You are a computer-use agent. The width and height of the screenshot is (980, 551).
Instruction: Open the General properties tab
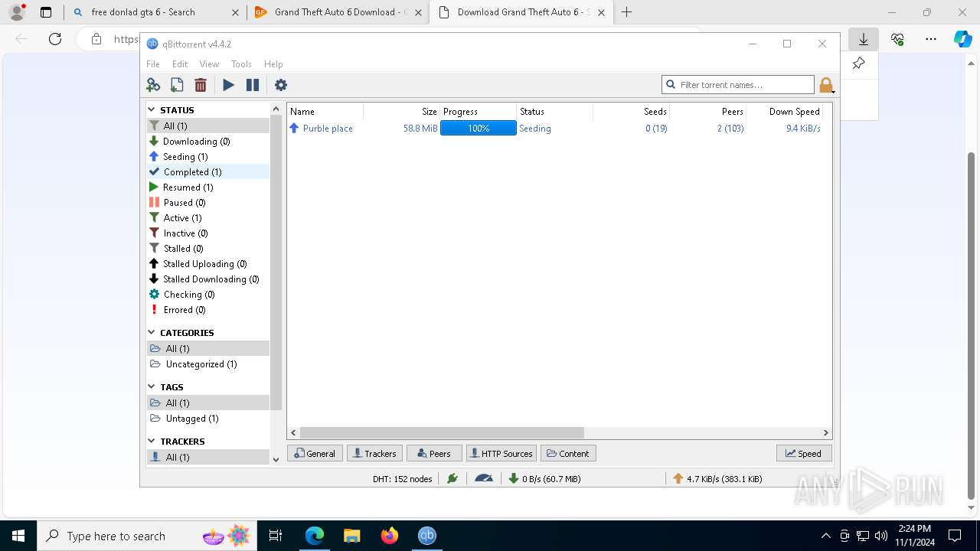click(x=315, y=453)
